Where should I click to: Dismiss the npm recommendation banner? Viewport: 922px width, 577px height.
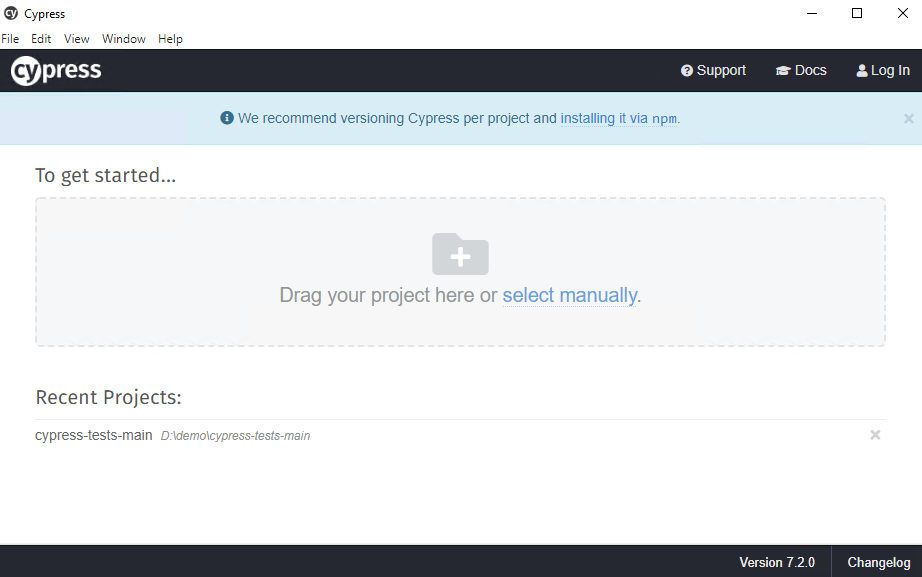pos(908,118)
